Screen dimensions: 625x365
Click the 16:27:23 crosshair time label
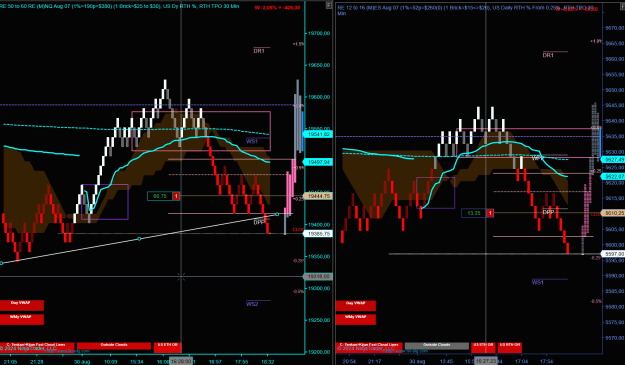point(485,361)
